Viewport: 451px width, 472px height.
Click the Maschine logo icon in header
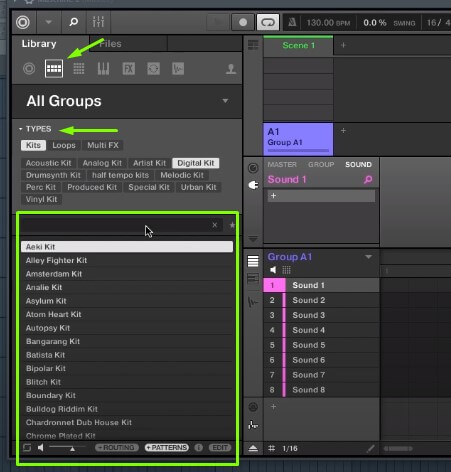click(x=23, y=22)
